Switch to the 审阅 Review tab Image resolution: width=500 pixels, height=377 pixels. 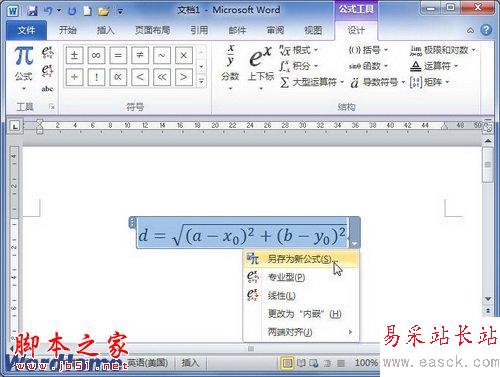pos(275,30)
